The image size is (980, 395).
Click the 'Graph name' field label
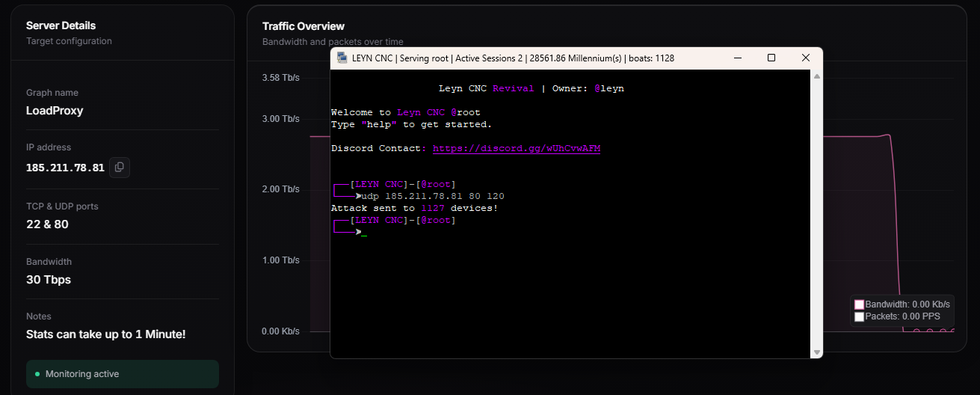pos(52,93)
